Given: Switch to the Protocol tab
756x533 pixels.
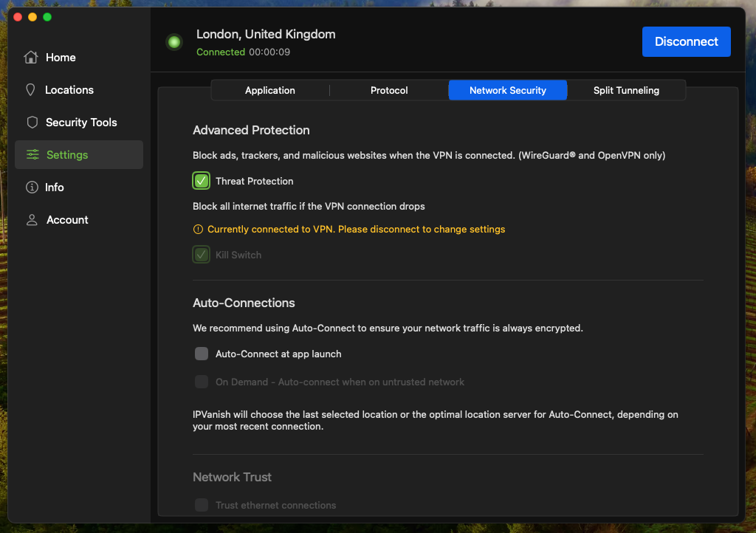Looking at the screenshot, I should coord(389,90).
